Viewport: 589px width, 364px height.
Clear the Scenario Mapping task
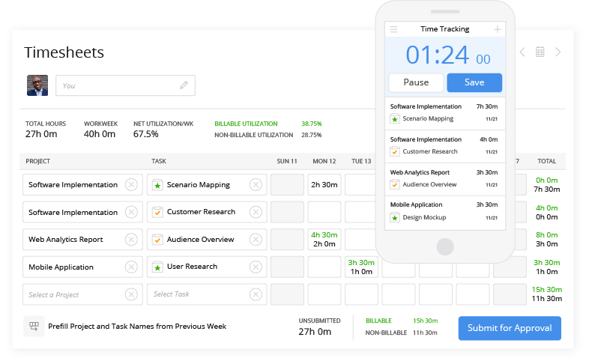[x=256, y=185]
